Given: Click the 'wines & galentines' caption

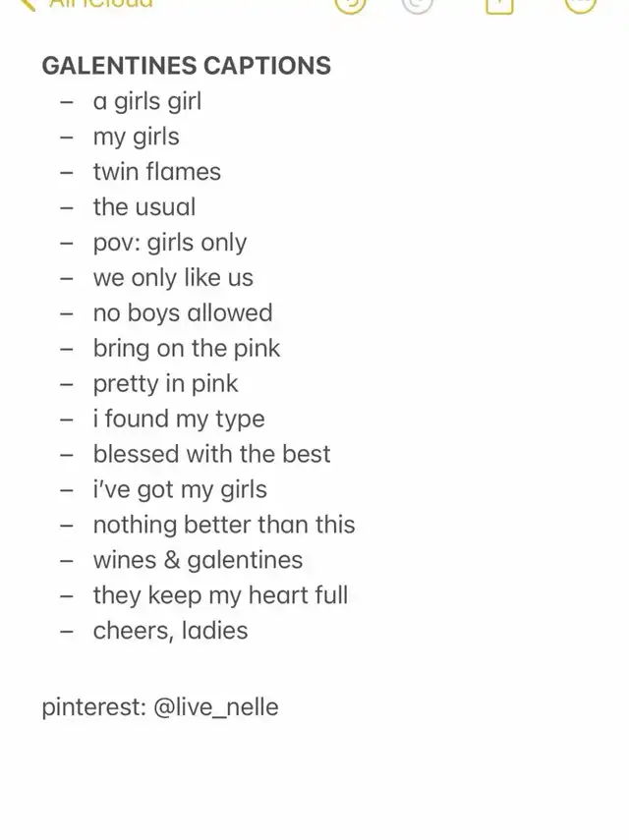Looking at the screenshot, I should pyautogui.click(x=198, y=560).
